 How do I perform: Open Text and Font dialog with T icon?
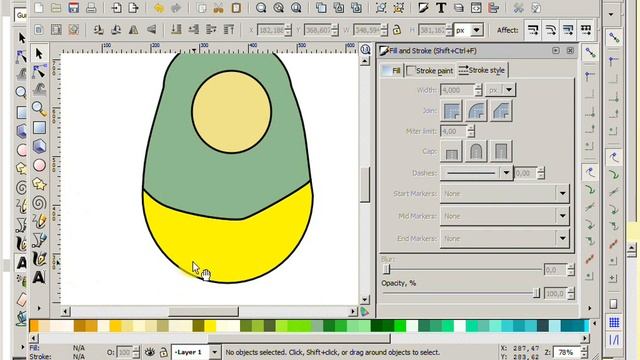[x=441, y=8]
